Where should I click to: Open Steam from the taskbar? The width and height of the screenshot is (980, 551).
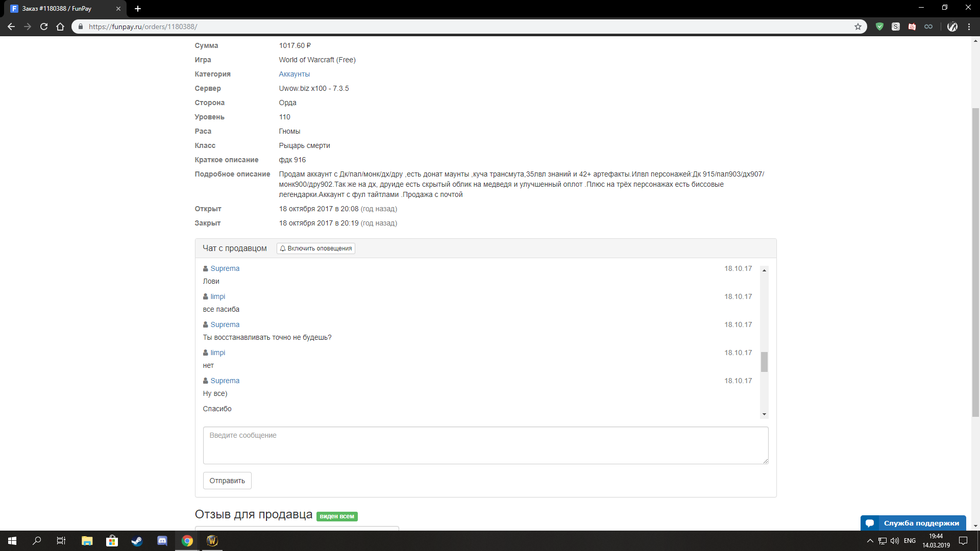point(137,541)
